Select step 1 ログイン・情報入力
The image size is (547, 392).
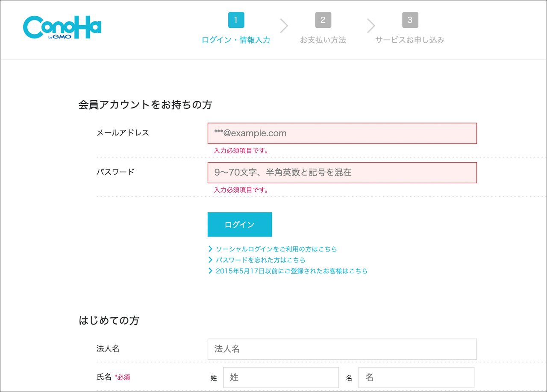coord(236,29)
